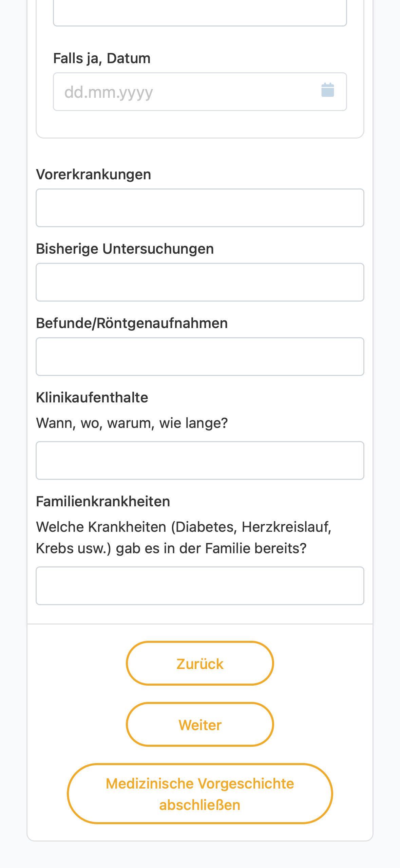Click the Familienkrankheiten heading label
The image size is (400, 868).
pos(103,502)
